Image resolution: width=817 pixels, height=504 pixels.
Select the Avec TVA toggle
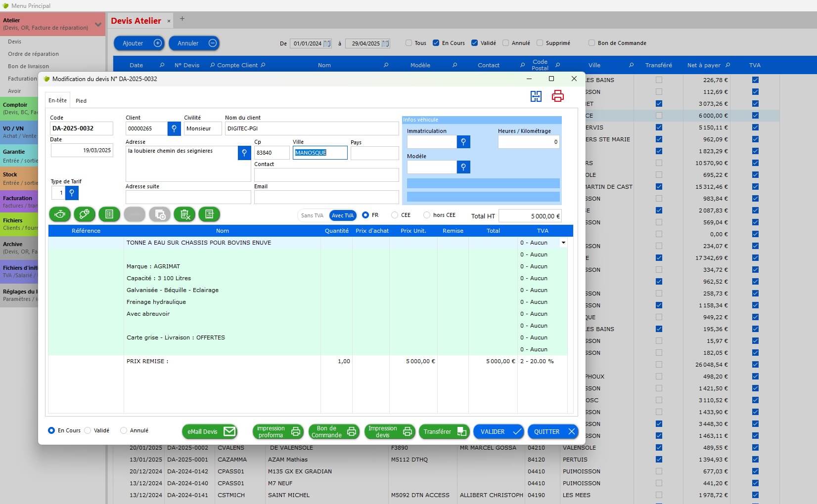pyautogui.click(x=342, y=215)
